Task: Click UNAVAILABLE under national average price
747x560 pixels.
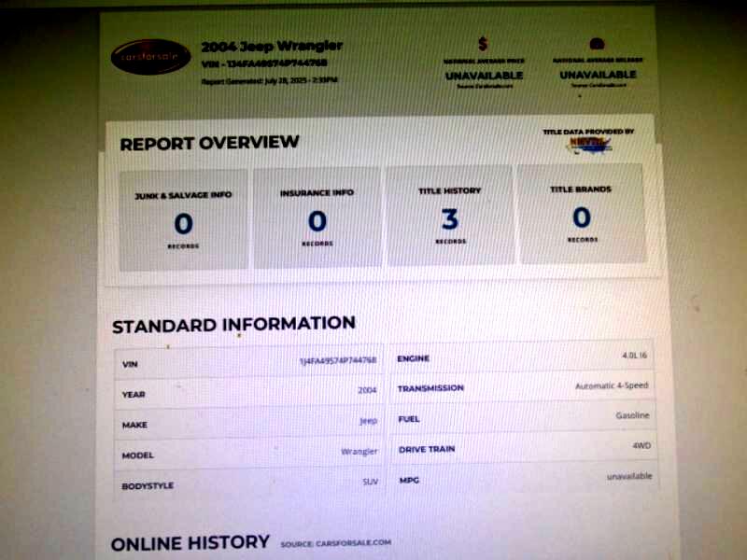Action: 484,76
